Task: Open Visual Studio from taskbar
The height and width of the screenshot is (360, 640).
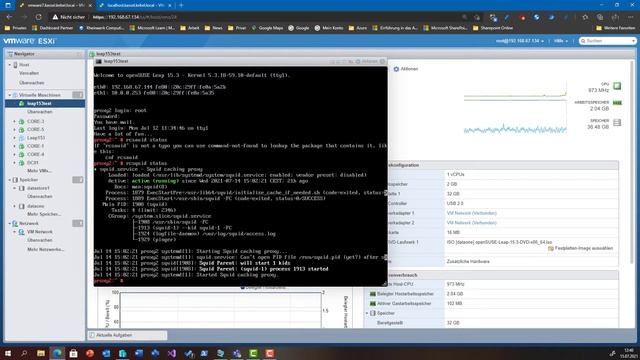Action: [x=172, y=353]
